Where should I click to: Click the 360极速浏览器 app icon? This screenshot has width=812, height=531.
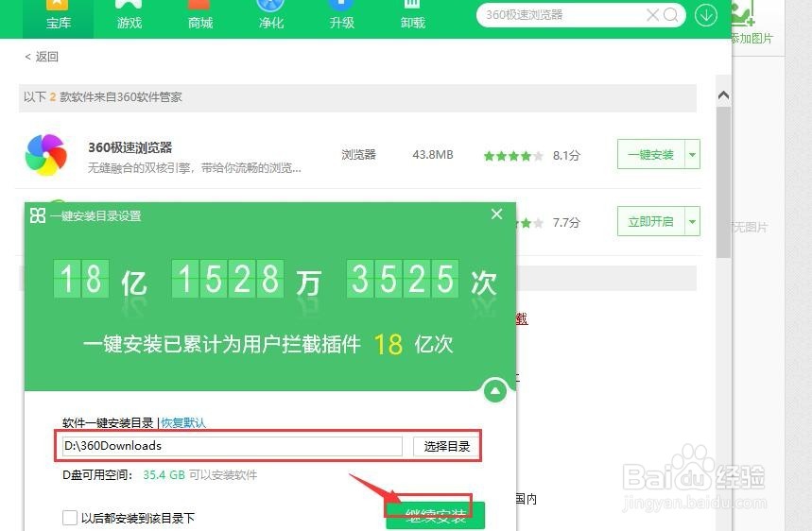tap(46, 155)
